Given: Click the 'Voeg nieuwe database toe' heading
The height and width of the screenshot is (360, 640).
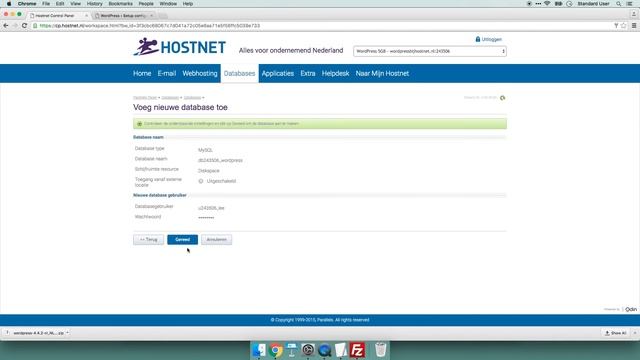Looking at the screenshot, I should click(x=180, y=107).
